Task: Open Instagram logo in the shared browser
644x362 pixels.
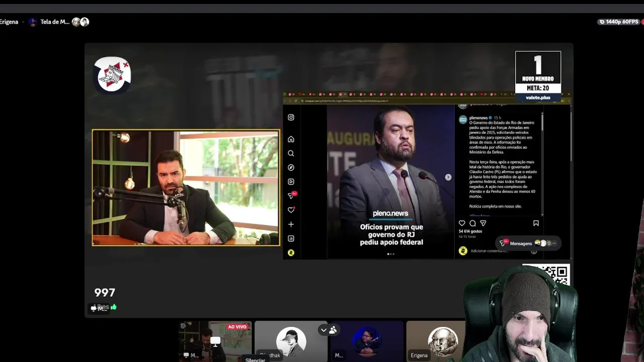Action: [x=291, y=117]
